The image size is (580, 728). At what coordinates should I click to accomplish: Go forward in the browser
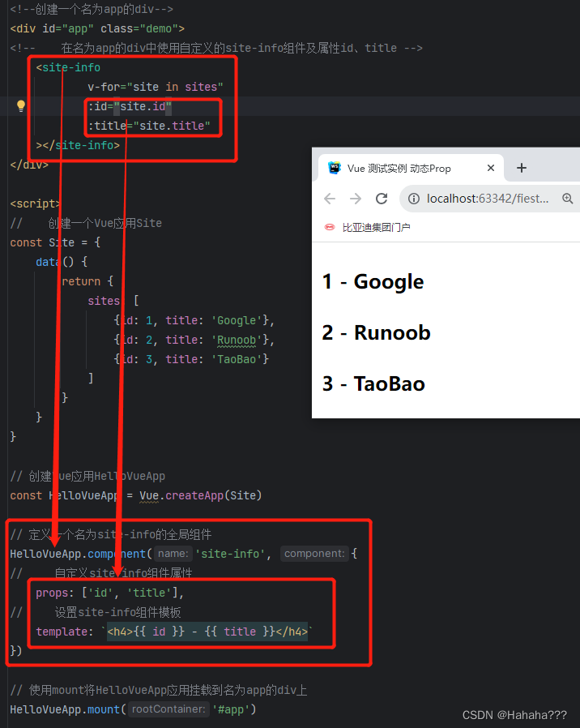(356, 199)
